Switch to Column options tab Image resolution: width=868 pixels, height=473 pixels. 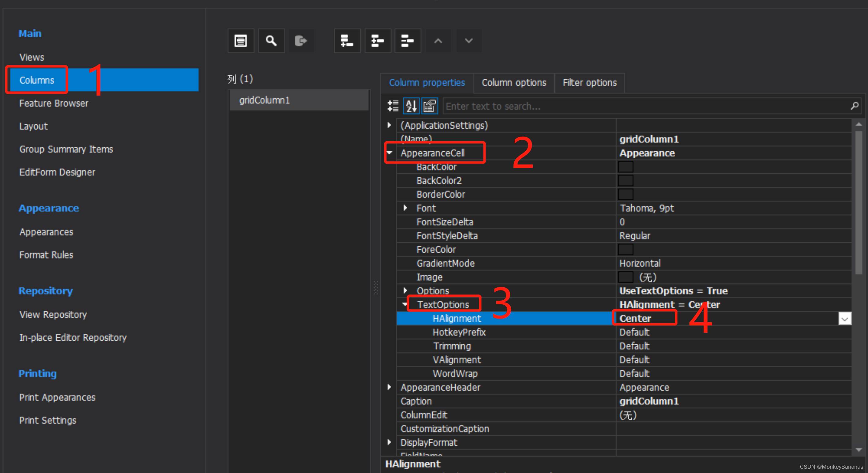click(513, 83)
